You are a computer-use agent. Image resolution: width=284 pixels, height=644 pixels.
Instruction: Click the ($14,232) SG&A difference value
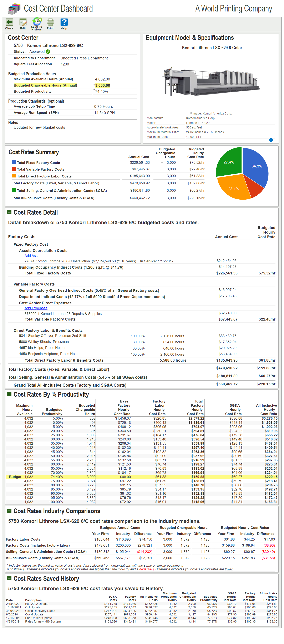(x=144, y=552)
